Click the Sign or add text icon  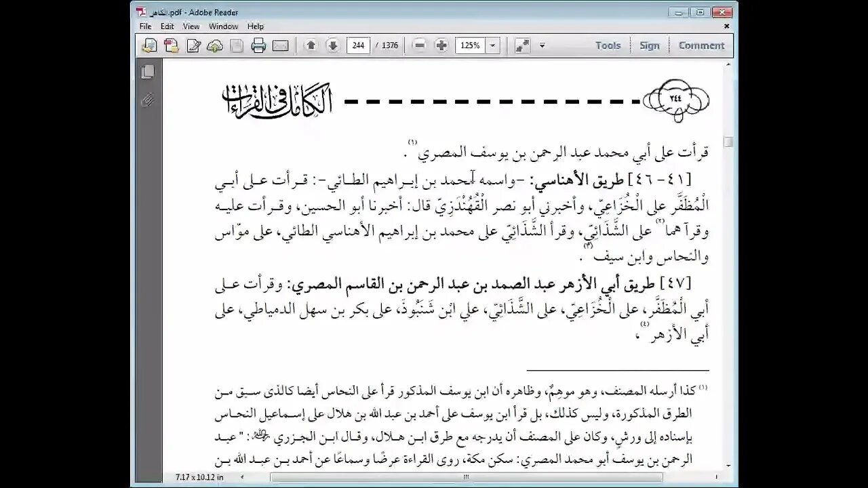click(193, 45)
